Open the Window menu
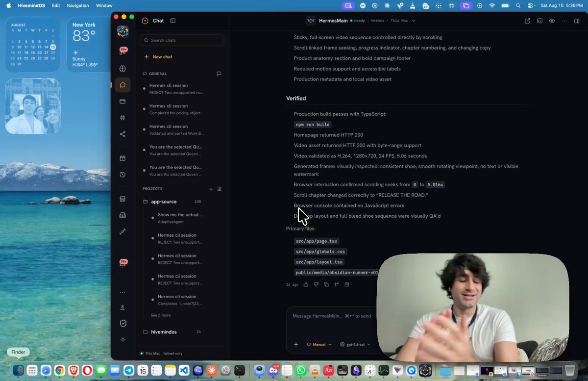Screen dimensions: 588x381 coord(104,5)
